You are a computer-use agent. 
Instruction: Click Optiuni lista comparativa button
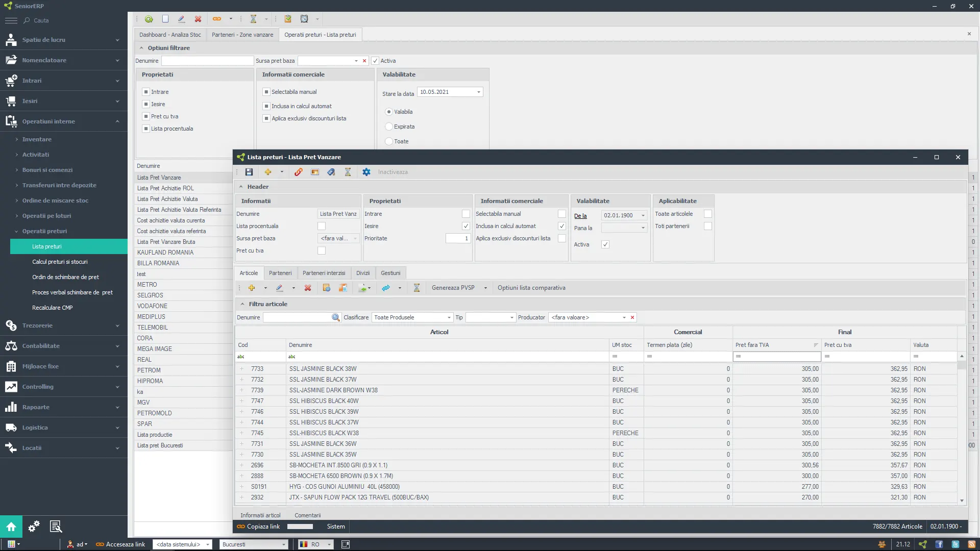tap(531, 287)
